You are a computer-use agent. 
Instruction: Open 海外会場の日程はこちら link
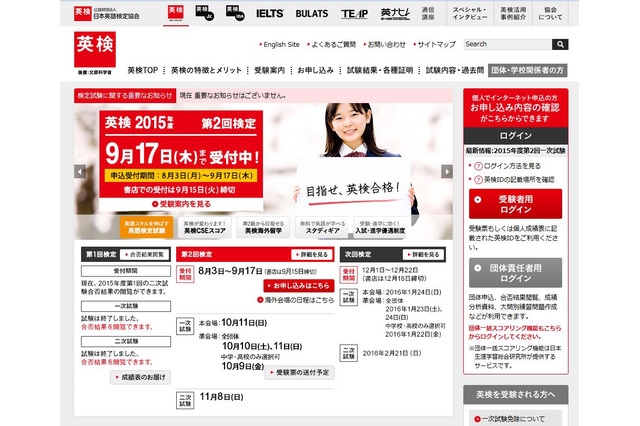(296, 300)
